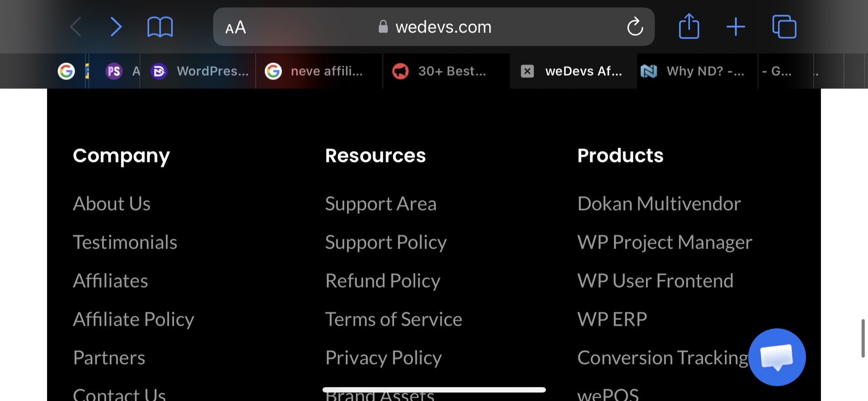
Task: Switch to the Why ND? tab
Action: 697,71
